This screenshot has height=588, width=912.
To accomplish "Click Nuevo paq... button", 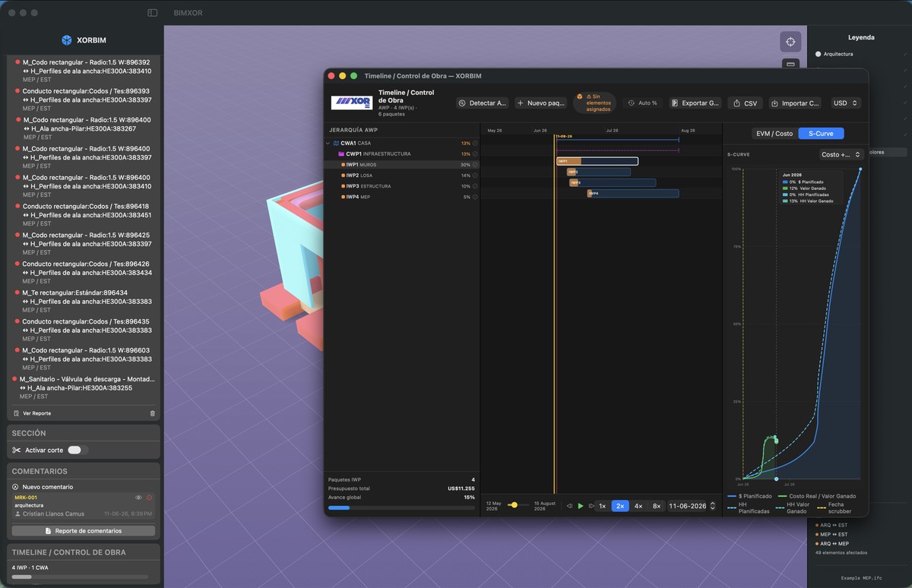I will coord(540,103).
